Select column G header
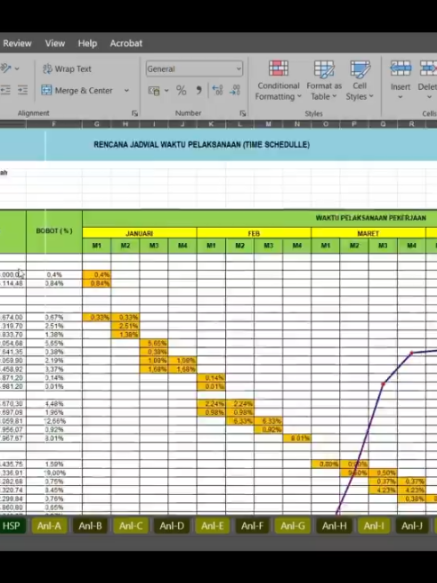Image resolution: width=437 pixels, height=583 pixels. pyautogui.click(x=97, y=124)
